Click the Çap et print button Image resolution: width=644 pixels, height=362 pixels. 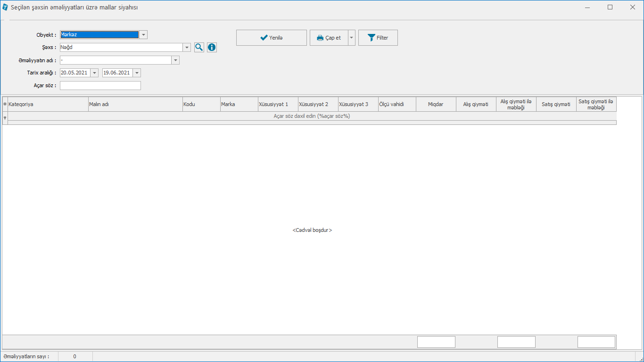click(329, 38)
